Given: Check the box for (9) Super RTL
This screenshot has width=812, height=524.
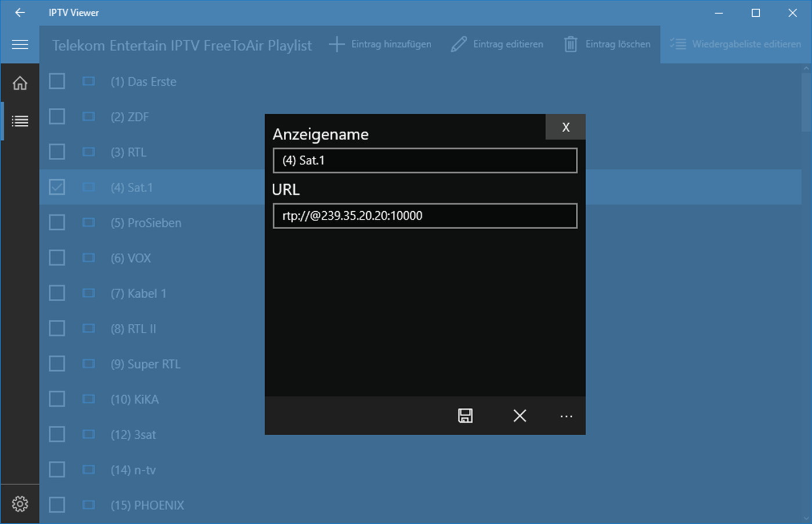Looking at the screenshot, I should [x=57, y=364].
